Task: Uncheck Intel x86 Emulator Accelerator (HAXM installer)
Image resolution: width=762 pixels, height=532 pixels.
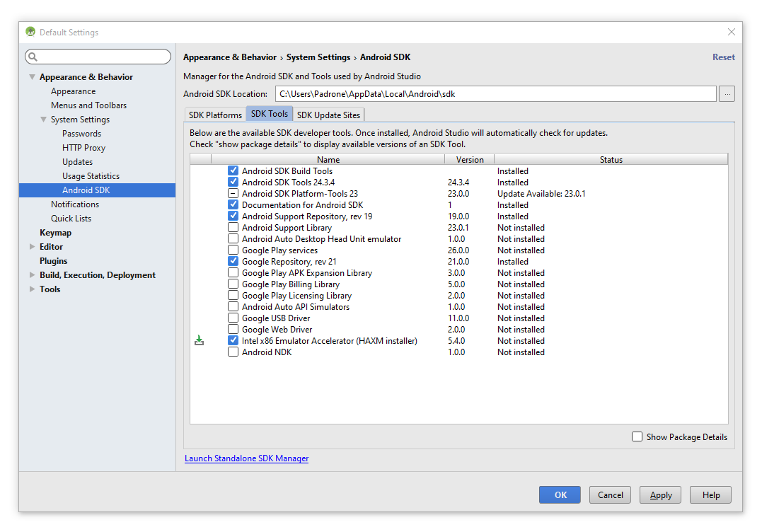Action: pyautogui.click(x=233, y=340)
